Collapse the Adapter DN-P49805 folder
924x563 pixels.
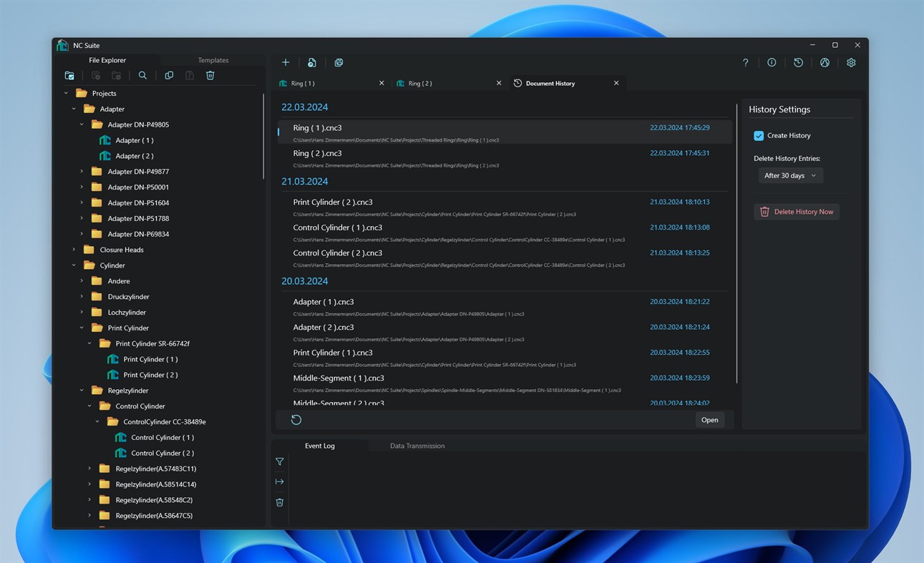pos(81,124)
